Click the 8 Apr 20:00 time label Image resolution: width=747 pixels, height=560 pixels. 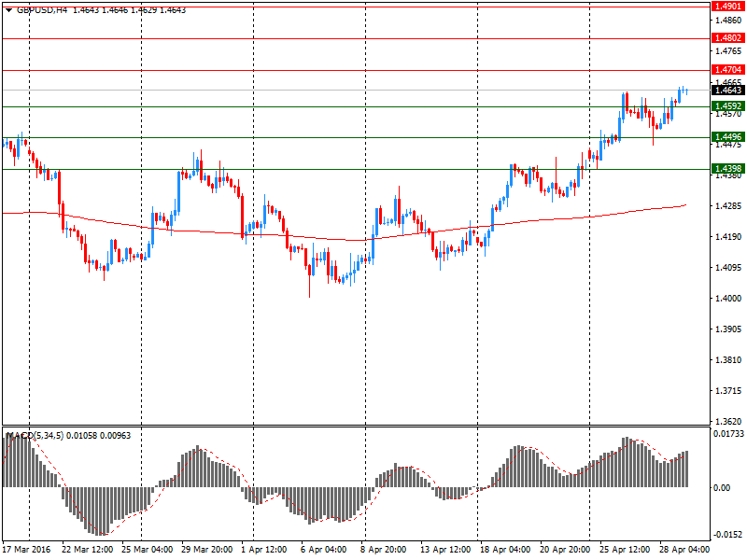[x=383, y=550]
